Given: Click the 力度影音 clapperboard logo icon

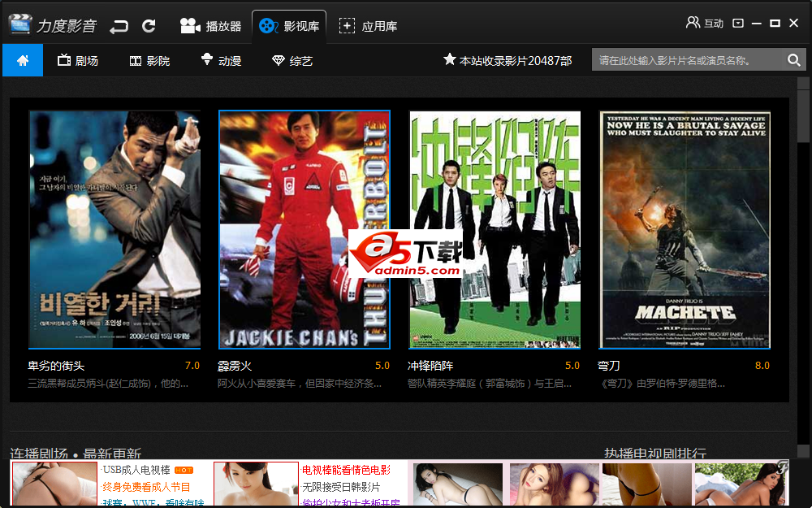Looking at the screenshot, I should 20,25.
